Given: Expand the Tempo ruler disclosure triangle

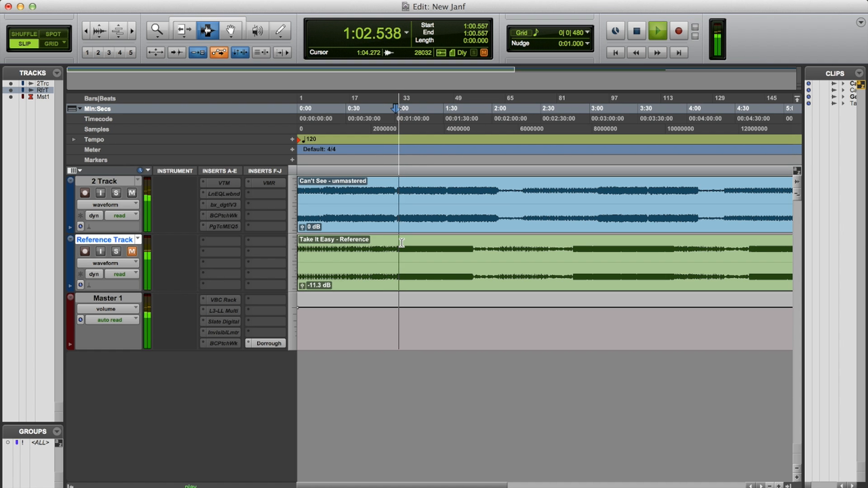Looking at the screenshot, I should pyautogui.click(x=74, y=140).
